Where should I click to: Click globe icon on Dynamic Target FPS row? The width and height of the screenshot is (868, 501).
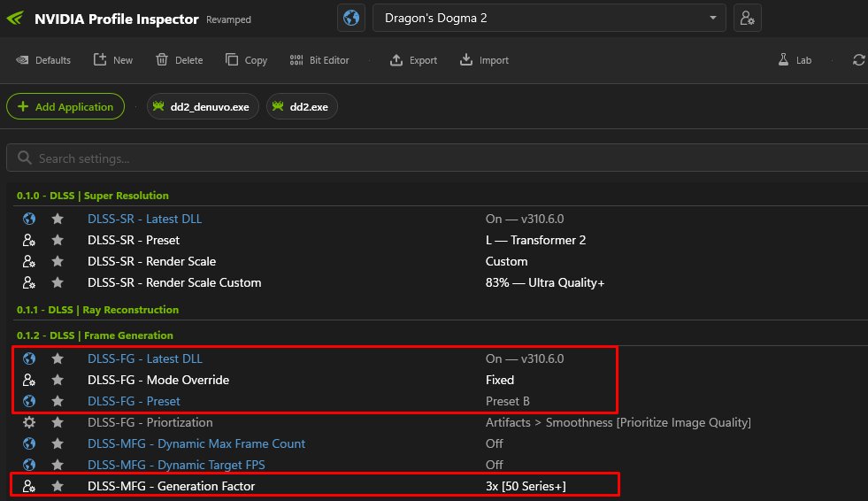tap(29, 465)
